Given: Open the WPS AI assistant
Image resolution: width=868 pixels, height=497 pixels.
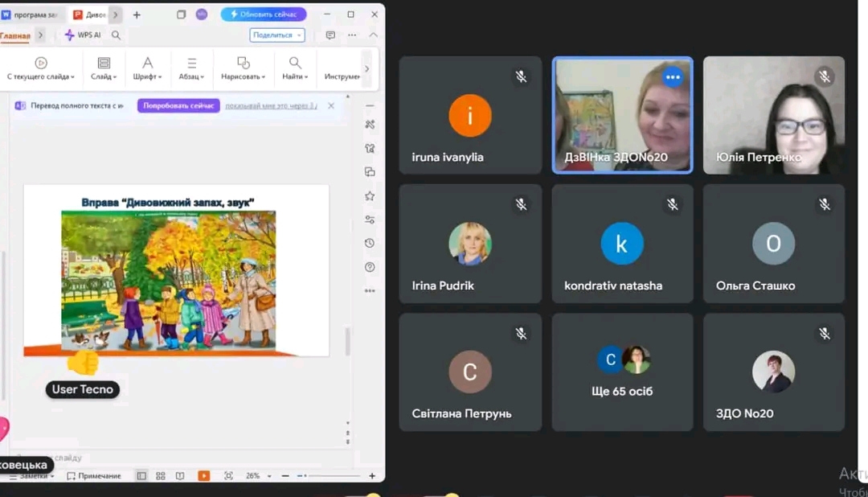Looking at the screenshot, I should pyautogui.click(x=83, y=35).
